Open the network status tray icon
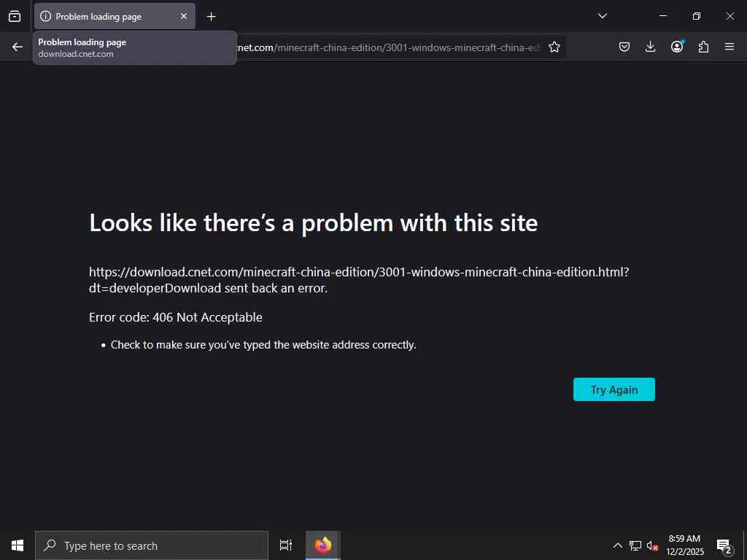The image size is (747, 560). click(x=635, y=545)
